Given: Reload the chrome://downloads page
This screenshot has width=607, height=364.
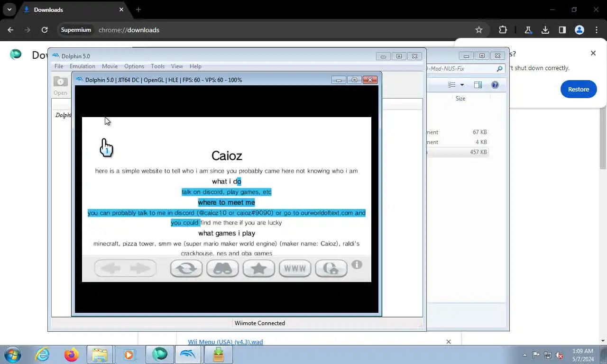Looking at the screenshot, I should (x=45, y=30).
